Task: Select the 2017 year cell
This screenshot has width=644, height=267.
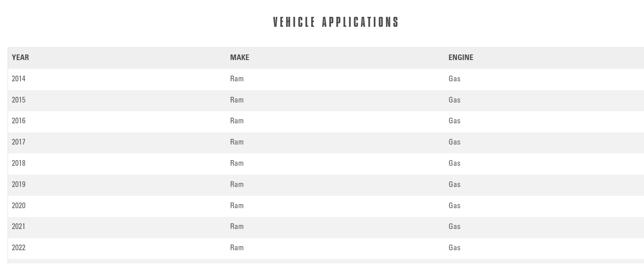Action: [18, 142]
